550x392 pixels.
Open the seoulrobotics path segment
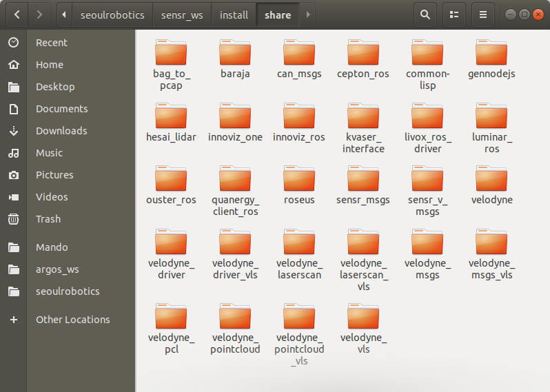click(x=112, y=14)
